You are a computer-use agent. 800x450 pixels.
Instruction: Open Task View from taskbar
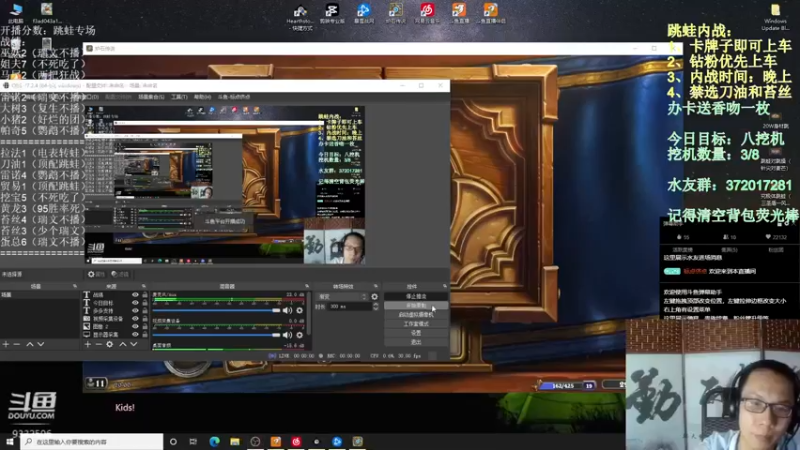pos(193,441)
